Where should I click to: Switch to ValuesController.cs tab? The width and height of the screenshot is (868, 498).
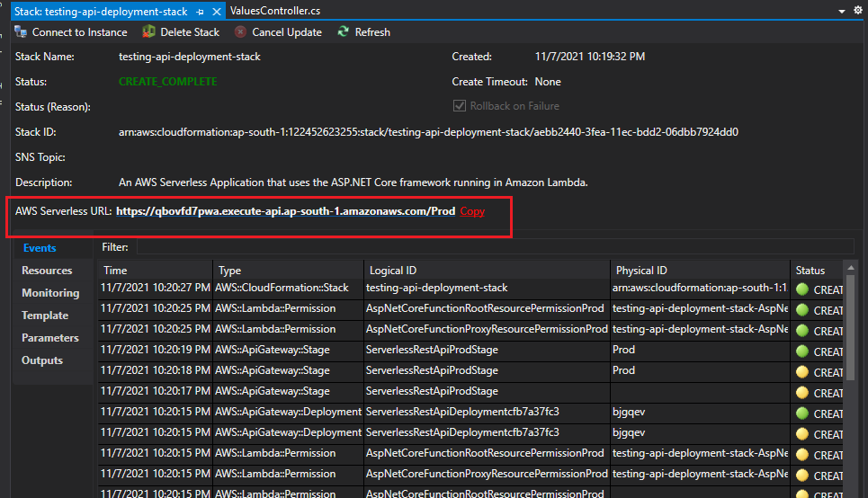(x=275, y=11)
